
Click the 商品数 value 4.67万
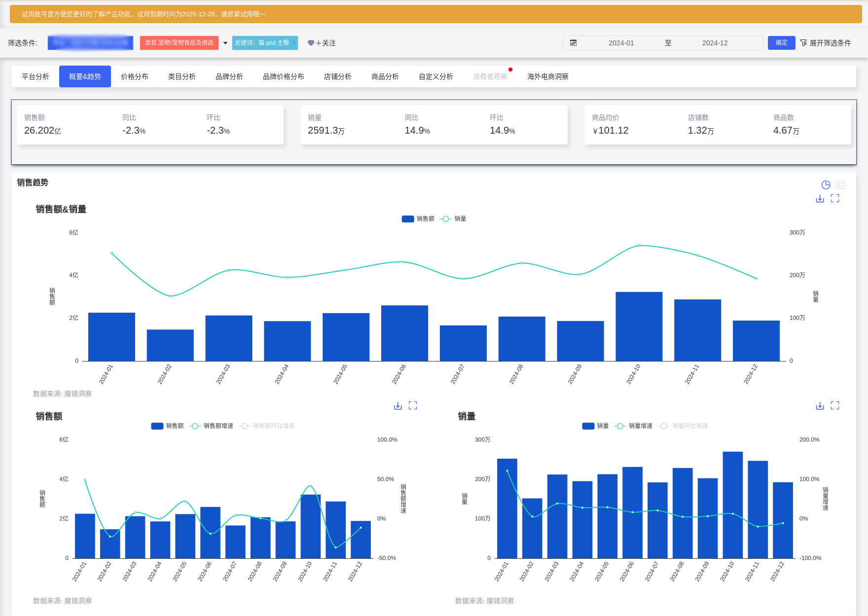pyautogui.click(x=786, y=131)
